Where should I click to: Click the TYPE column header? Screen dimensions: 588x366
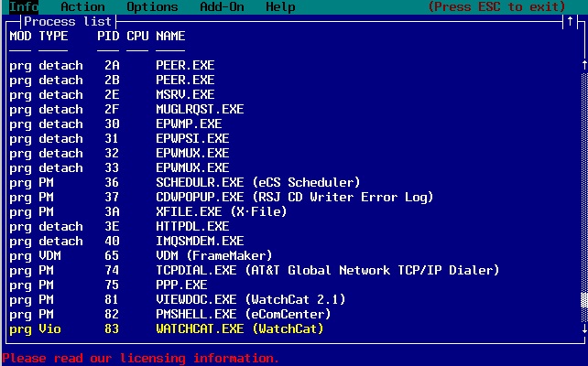click(x=53, y=36)
